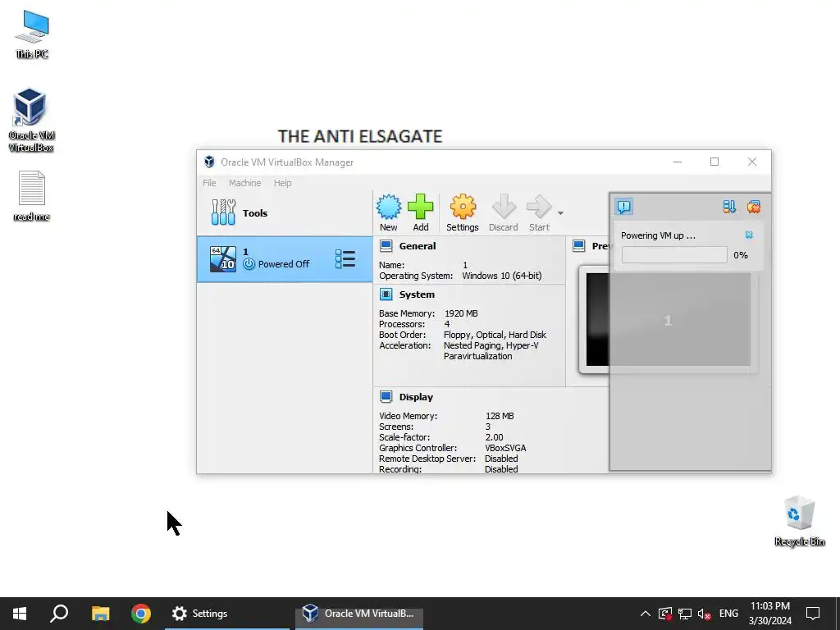Select the read me text file

[x=31, y=196]
